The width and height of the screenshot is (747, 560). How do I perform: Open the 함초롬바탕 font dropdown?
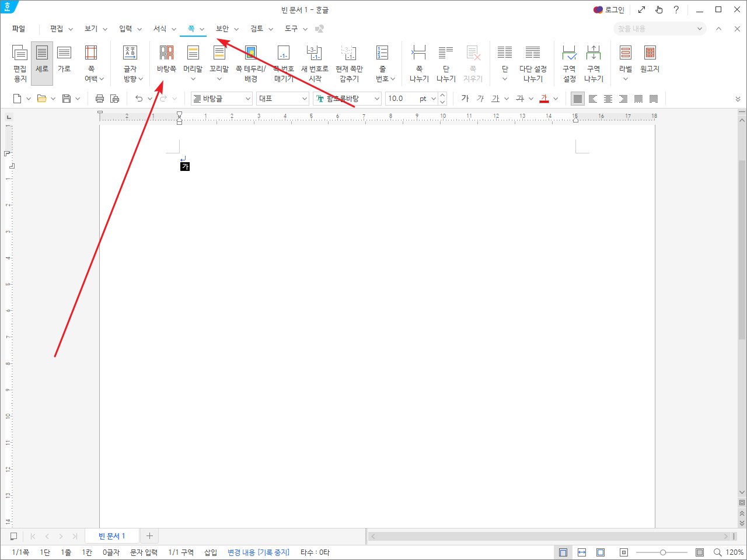[347, 99]
